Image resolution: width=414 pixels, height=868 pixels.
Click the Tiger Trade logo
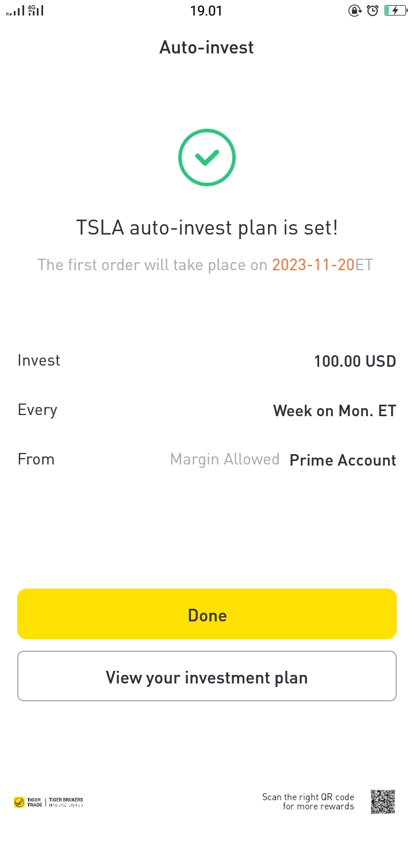click(x=28, y=802)
